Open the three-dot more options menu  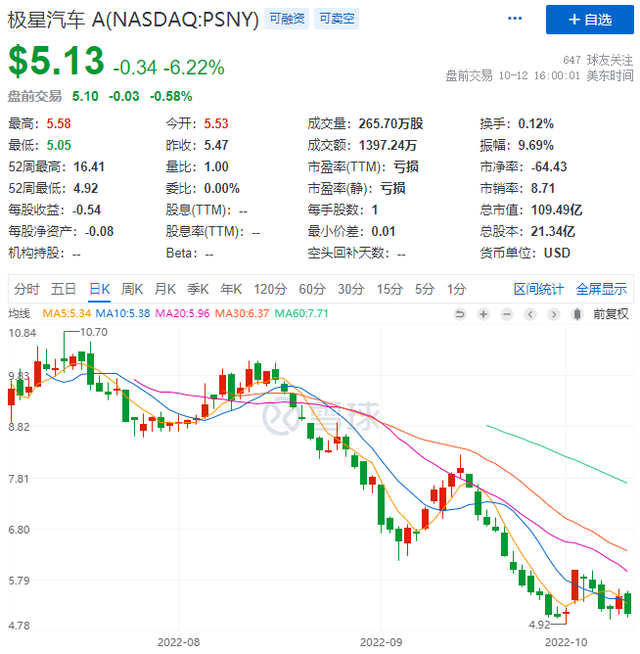pyautogui.click(x=514, y=19)
